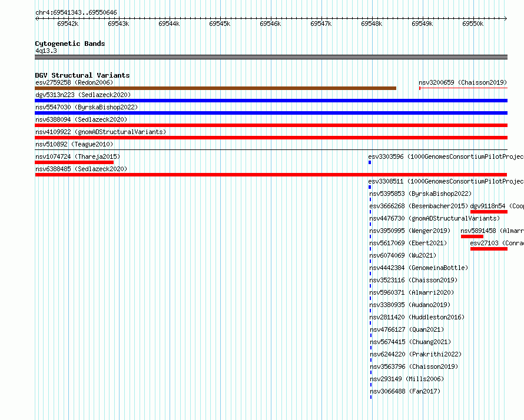Open nsv3950995 (Wenger2019) variant
This screenshot has width=524, height=420.
(410, 231)
